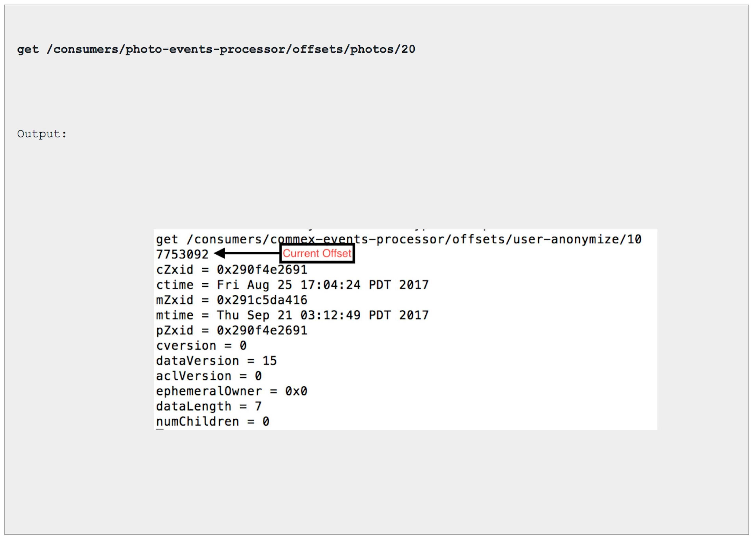Image resolution: width=756 pixels, height=539 pixels.
Task: Click the black arrow pointing to the offset
Action: click(x=247, y=254)
